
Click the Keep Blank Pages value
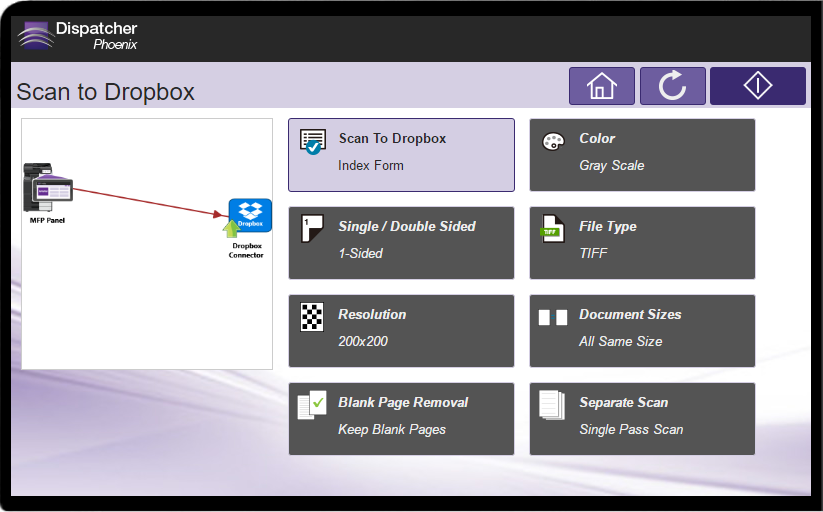[392, 430]
